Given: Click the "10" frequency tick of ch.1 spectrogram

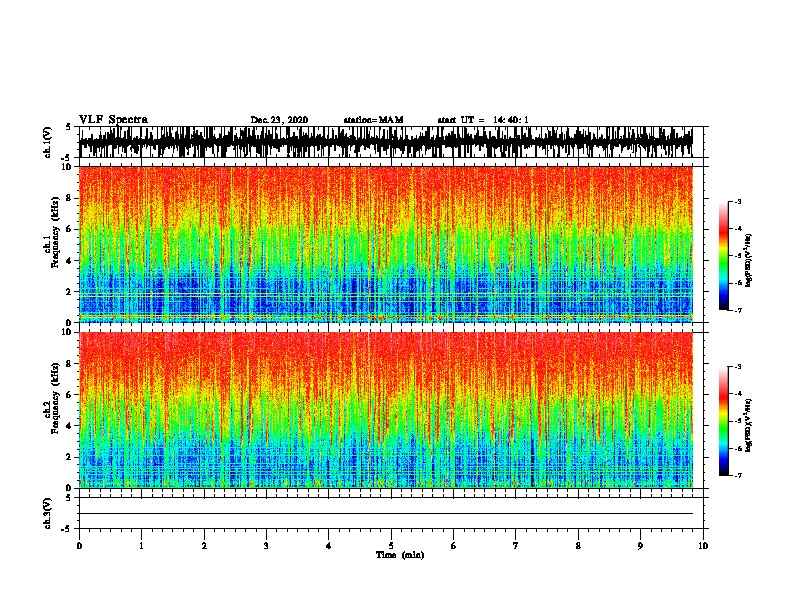Looking at the screenshot, I should click(x=68, y=167).
